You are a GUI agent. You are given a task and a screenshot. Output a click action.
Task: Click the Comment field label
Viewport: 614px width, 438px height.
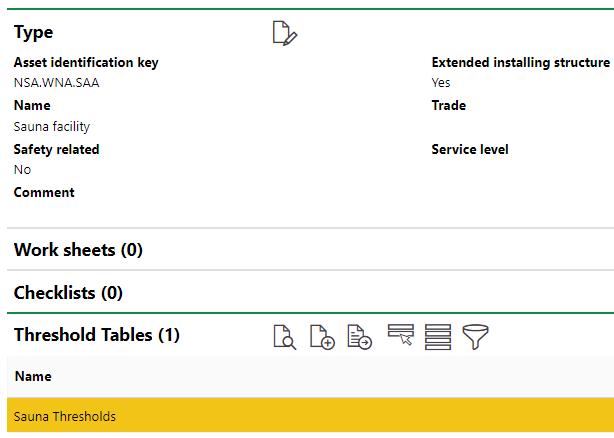pos(44,192)
